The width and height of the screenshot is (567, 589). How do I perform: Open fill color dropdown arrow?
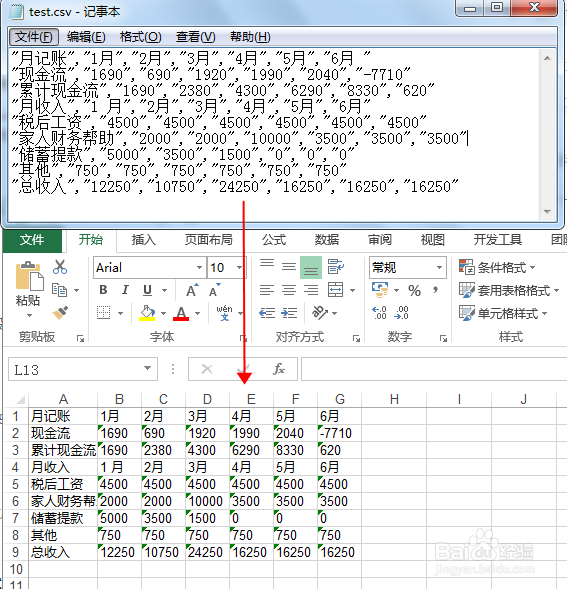pyautogui.click(x=163, y=313)
